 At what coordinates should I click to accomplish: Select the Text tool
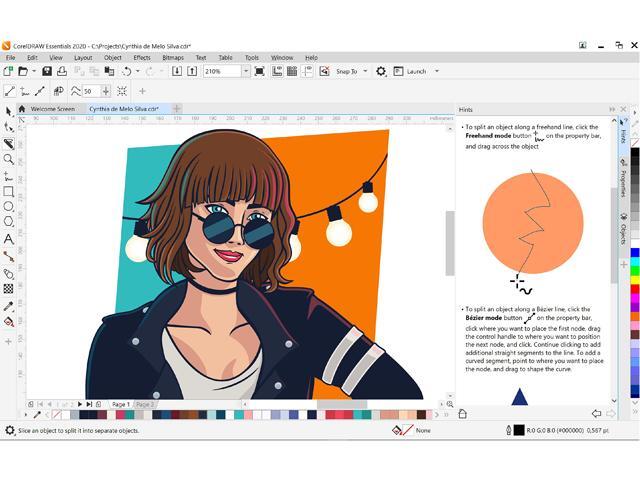[x=8, y=239]
